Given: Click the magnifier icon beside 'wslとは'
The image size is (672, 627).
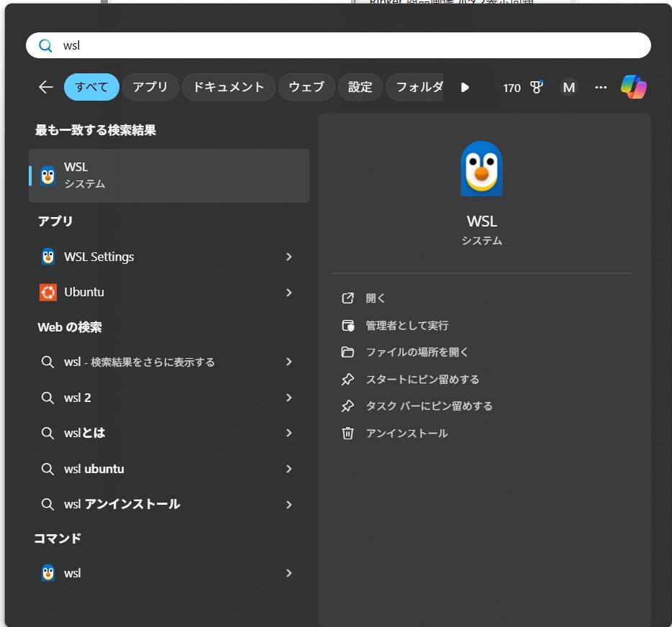Looking at the screenshot, I should pyautogui.click(x=47, y=433).
